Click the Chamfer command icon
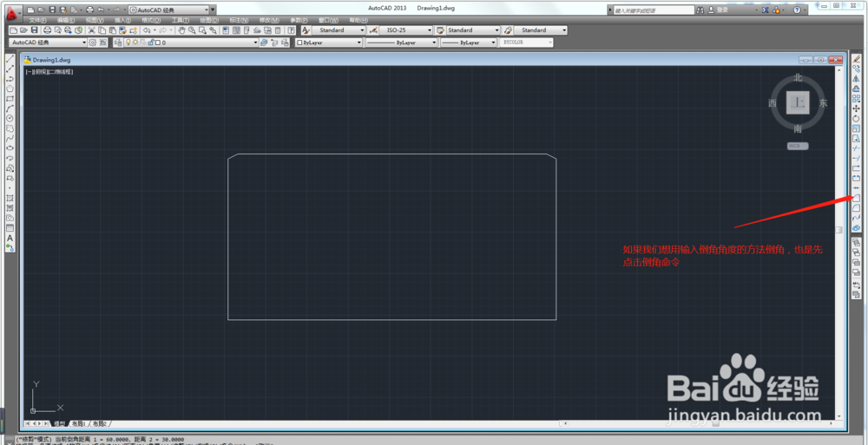This screenshot has height=445, width=868. [857, 198]
